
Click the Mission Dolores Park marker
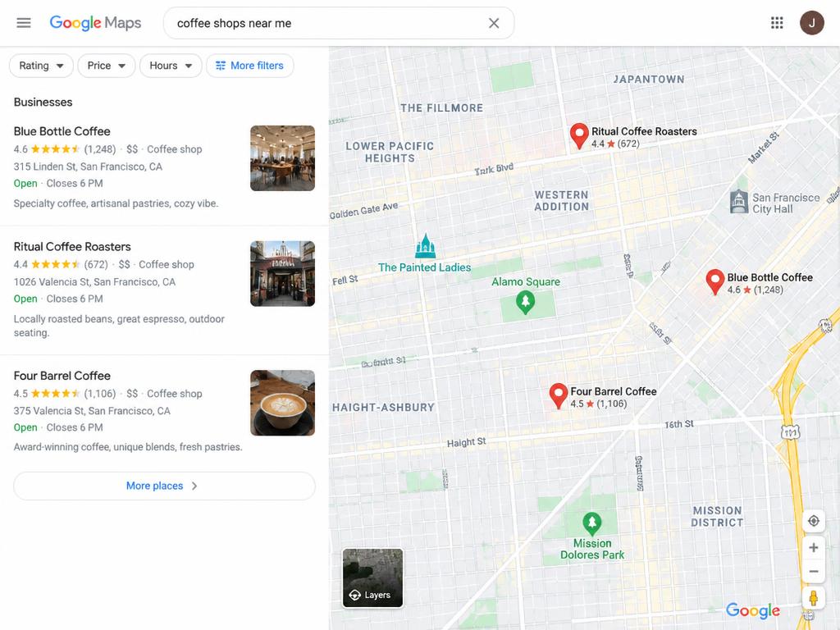tap(592, 524)
